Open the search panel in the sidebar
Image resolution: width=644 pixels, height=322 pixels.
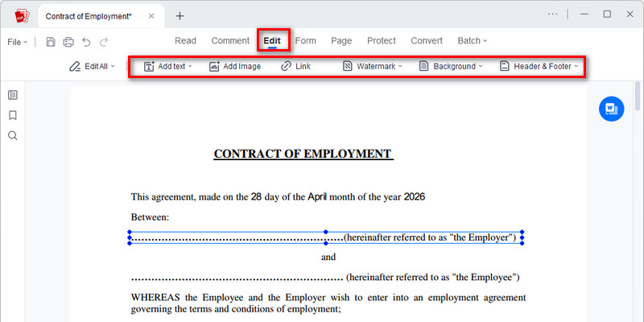tap(13, 135)
